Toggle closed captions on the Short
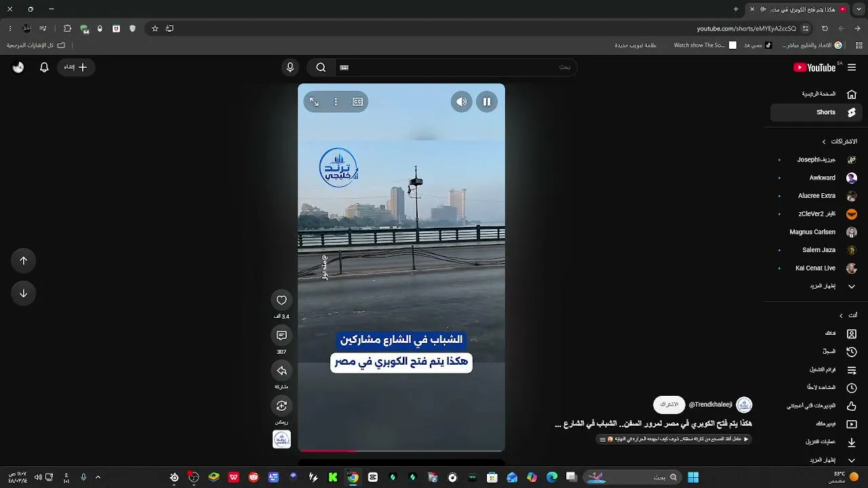The image size is (868, 488). (357, 102)
